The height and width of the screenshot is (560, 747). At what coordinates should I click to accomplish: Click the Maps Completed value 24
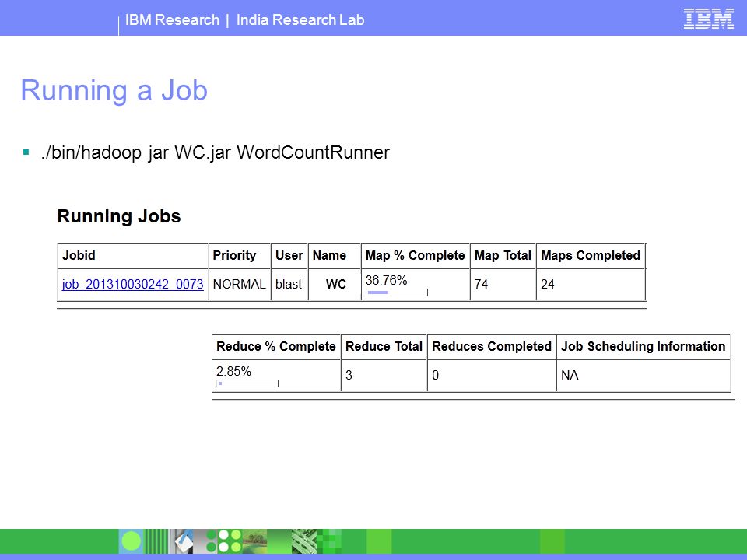547,285
